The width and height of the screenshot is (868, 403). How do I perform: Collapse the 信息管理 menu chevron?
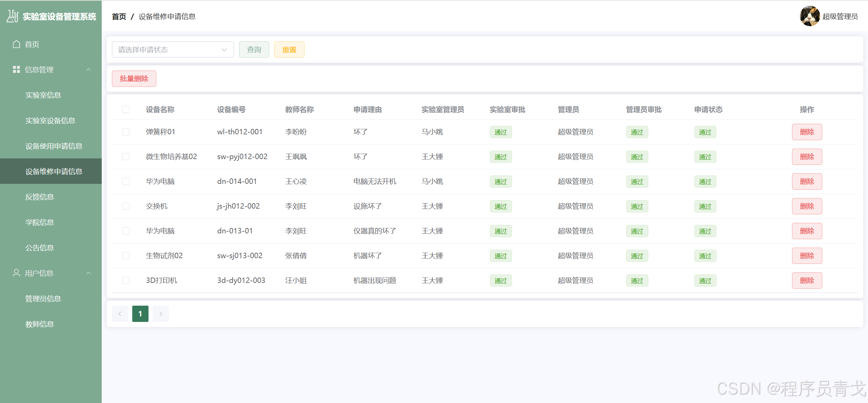pyautogui.click(x=88, y=70)
